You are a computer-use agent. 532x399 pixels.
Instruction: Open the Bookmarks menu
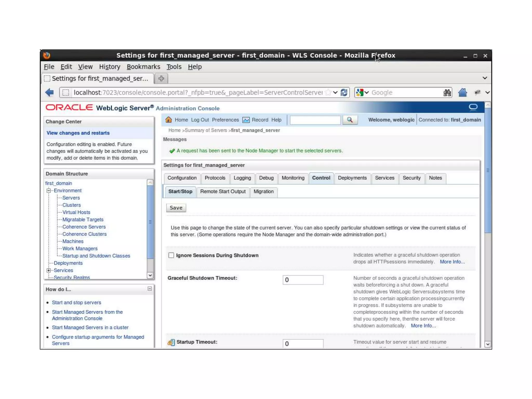coord(143,67)
